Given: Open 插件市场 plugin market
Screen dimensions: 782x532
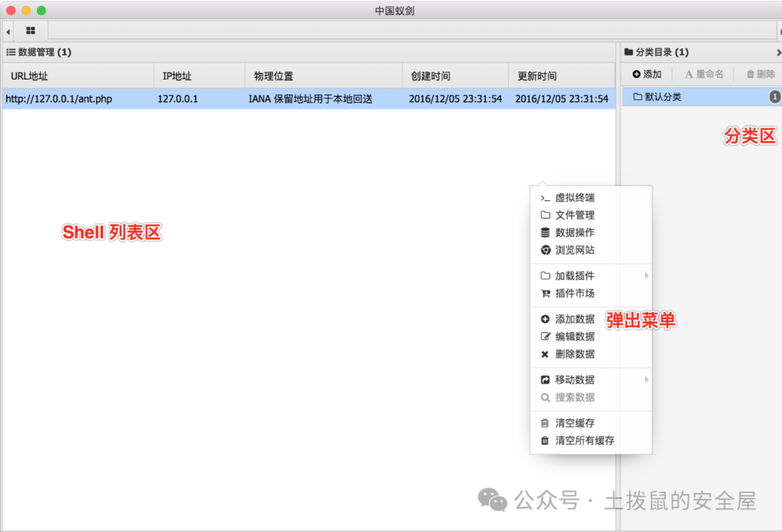Looking at the screenshot, I should point(591,293).
